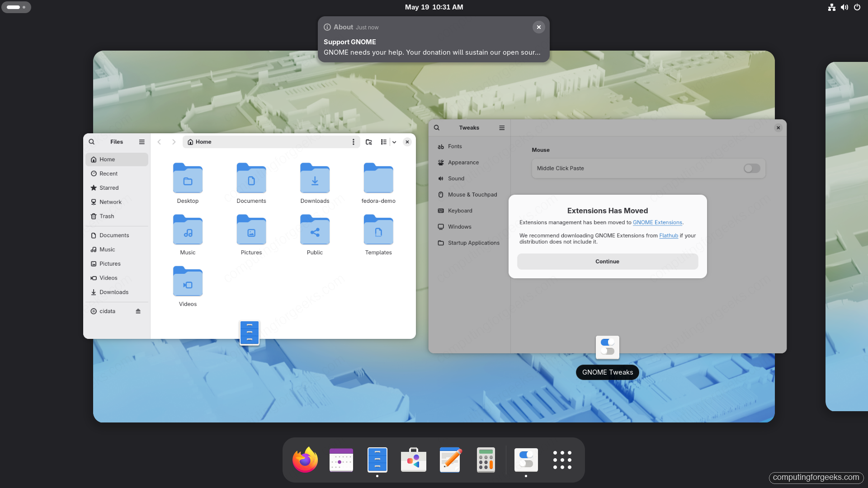
Task: Open GNOME Software from the dock
Action: pyautogui.click(x=414, y=460)
